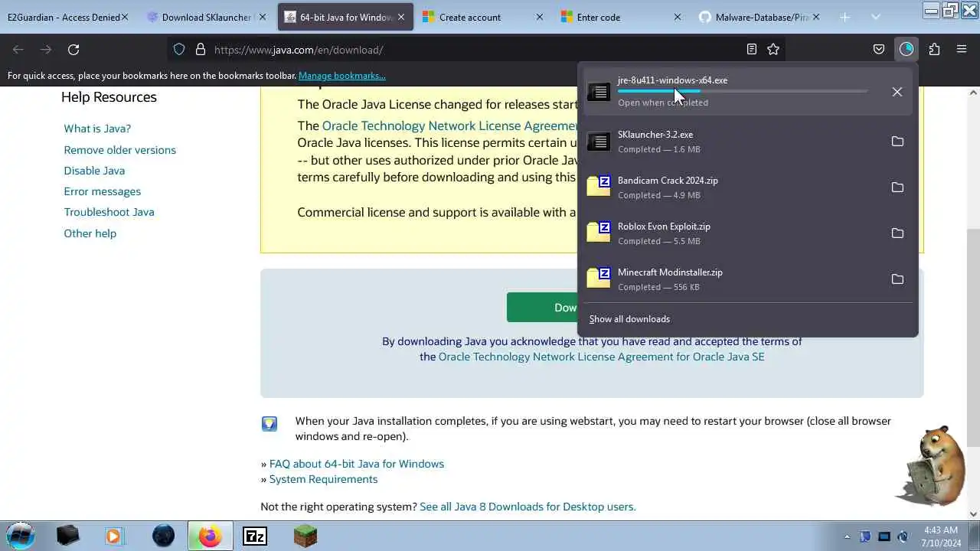Click the Roblox Evon Exploit.zip file icon
This screenshot has width=980, height=551.
tap(599, 233)
